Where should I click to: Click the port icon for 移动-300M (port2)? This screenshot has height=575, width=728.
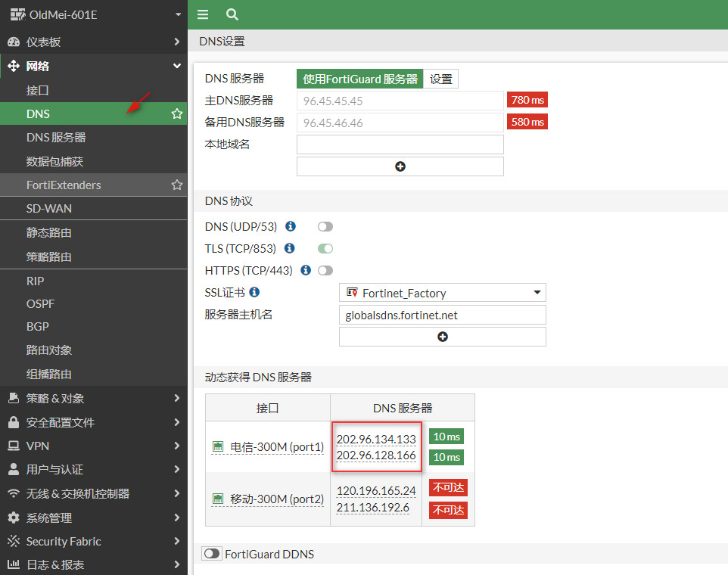tap(218, 499)
